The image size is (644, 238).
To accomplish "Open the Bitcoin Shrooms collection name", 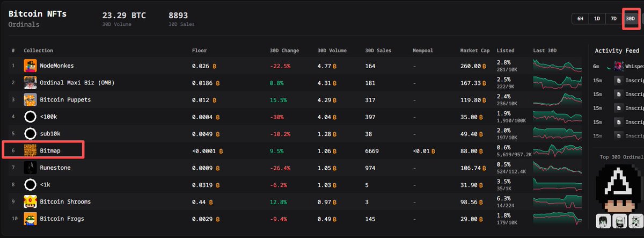I will click(x=65, y=202).
